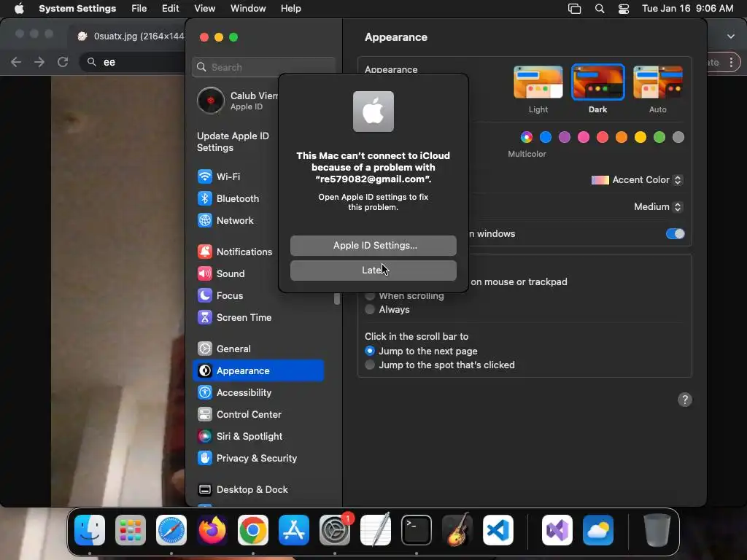Open the App Store from Dock
The height and width of the screenshot is (560, 747).
click(x=294, y=530)
